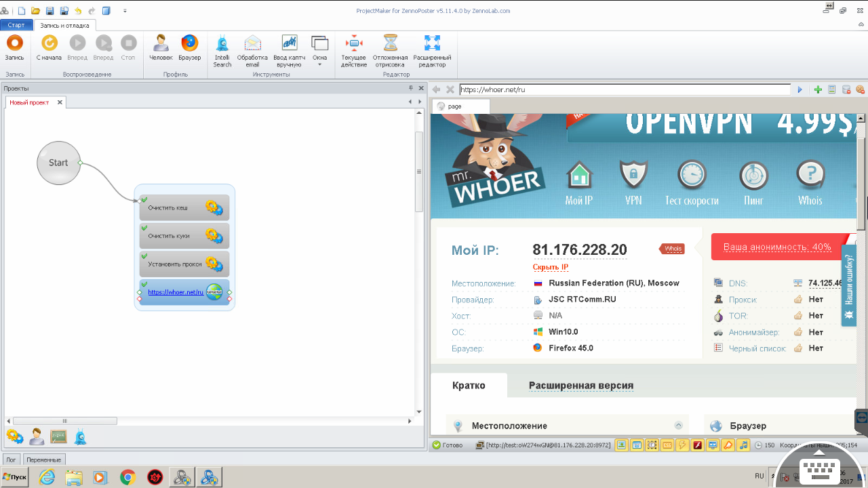The width and height of the screenshot is (868, 488).
Task: Select Текущее действие in the ribbon
Action: pos(354,52)
